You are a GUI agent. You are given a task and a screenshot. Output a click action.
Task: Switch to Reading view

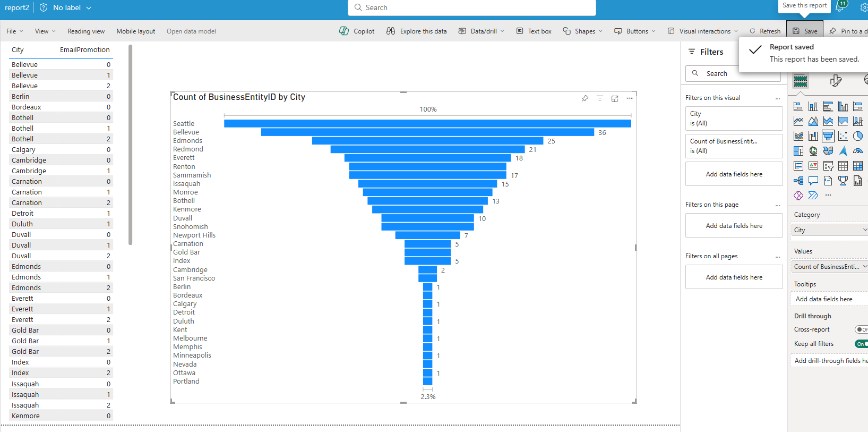coord(86,31)
